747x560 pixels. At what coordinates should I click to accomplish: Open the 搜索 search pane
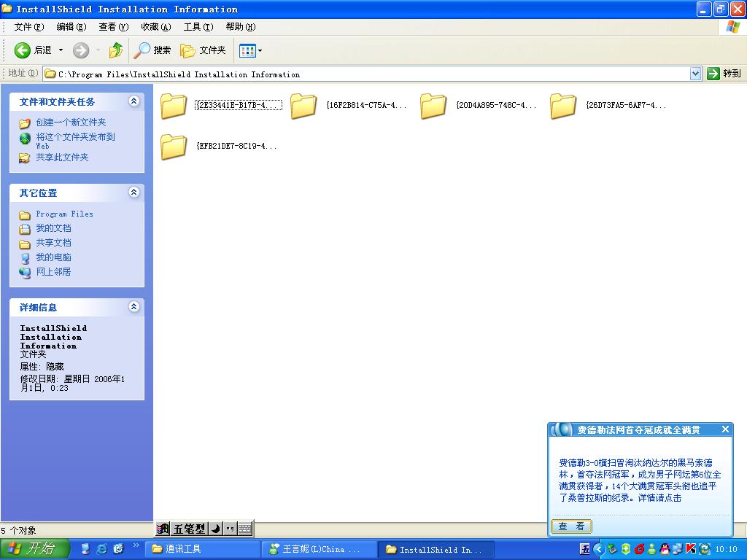click(x=152, y=50)
